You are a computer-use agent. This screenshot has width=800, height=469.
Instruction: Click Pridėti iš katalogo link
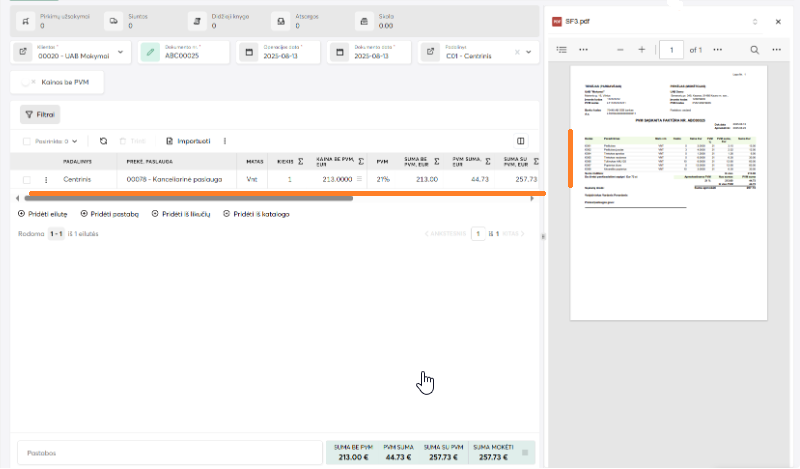tap(256, 214)
